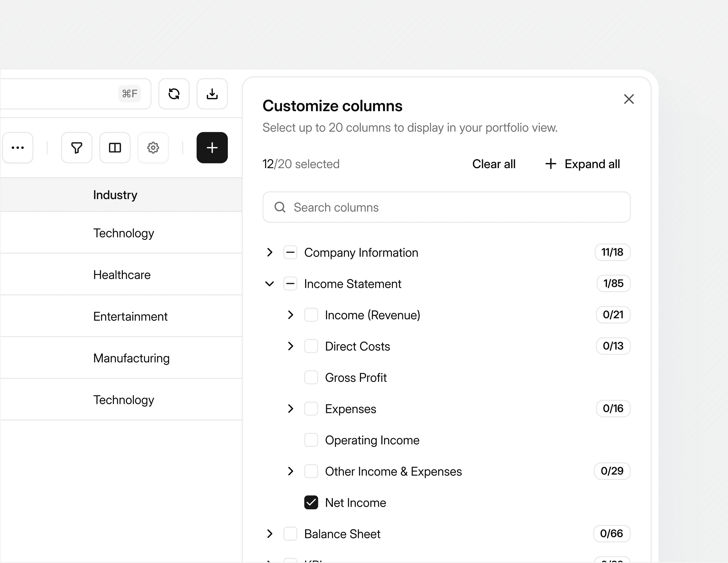Image resolution: width=728 pixels, height=563 pixels.
Task: Click the Industry column header
Action: [x=115, y=195]
